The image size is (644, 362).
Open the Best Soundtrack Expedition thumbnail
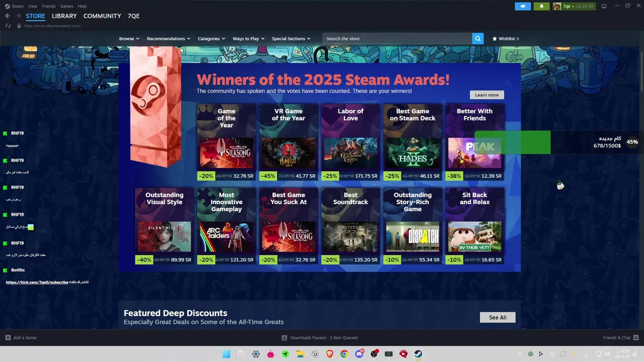(350, 236)
